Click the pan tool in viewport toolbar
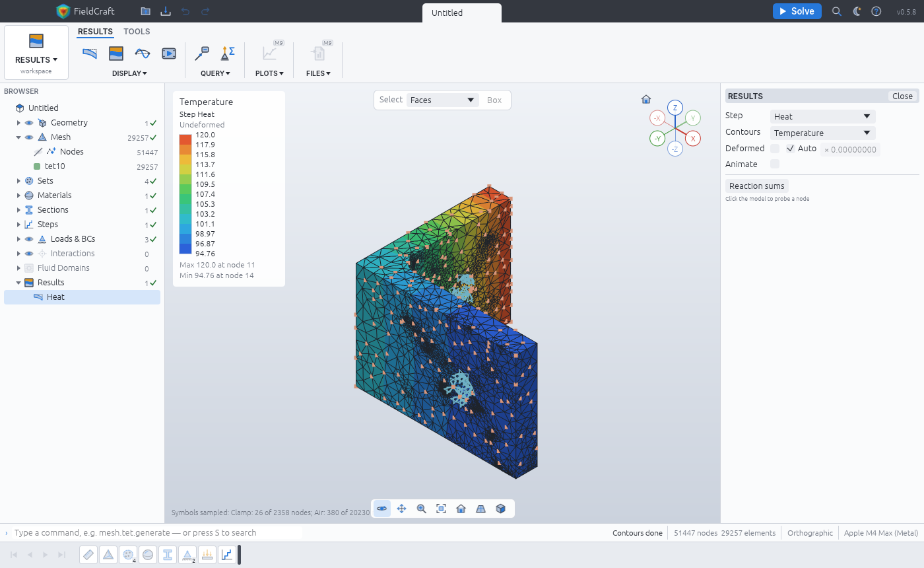Viewport: 924px width, 568px height. 401,509
